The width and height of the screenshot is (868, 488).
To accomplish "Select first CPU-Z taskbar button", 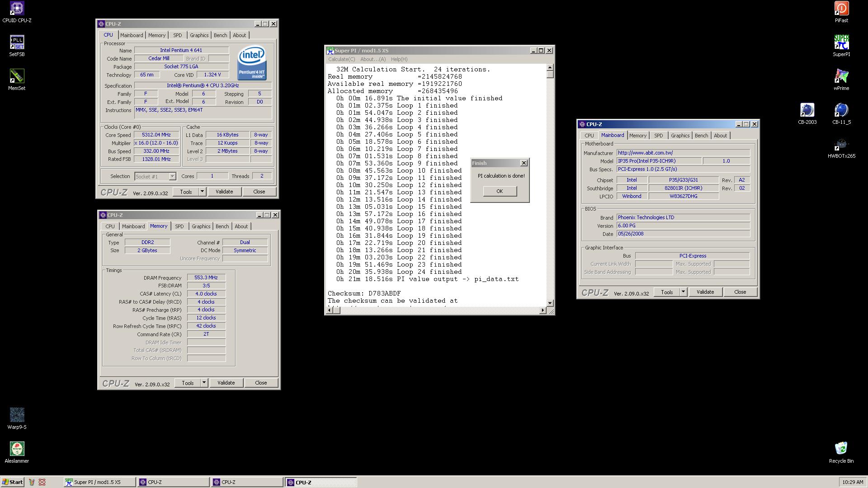I will [x=174, y=482].
